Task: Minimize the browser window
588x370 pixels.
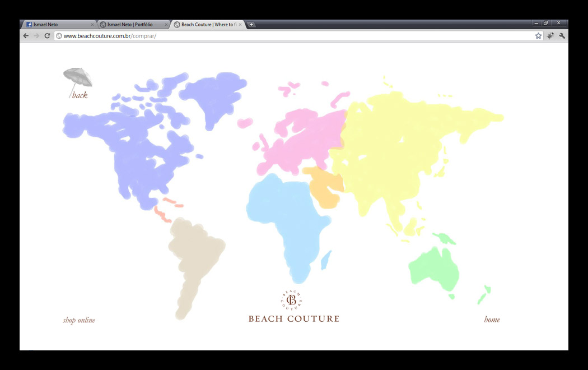Action: pyautogui.click(x=536, y=24)
